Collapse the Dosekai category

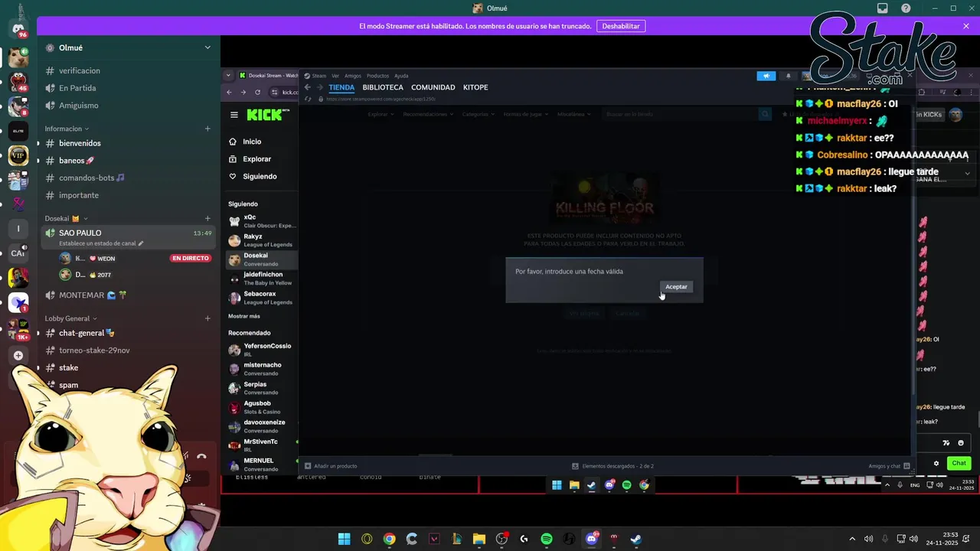click(67, 218)
